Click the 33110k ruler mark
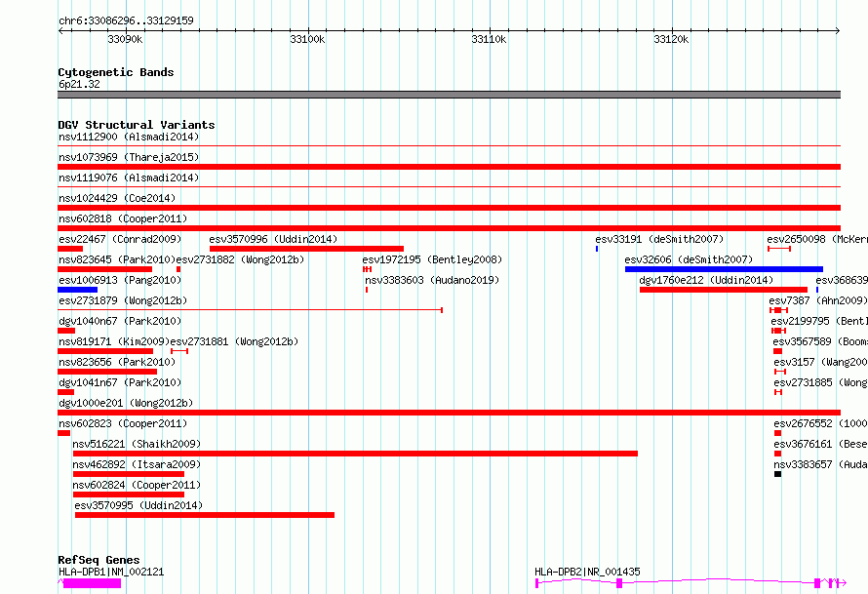Image resolution: width=868 pixels, height=594 pixels. (489, 39)
